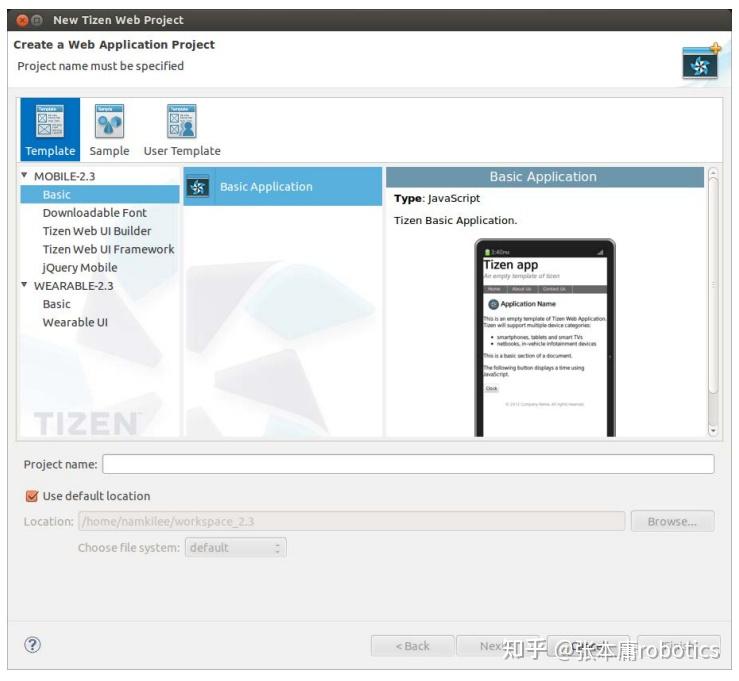The width and height of the screenshot is (739, 681).
Task: Click the Type: JavaScript text
Action: coord(437,198)
